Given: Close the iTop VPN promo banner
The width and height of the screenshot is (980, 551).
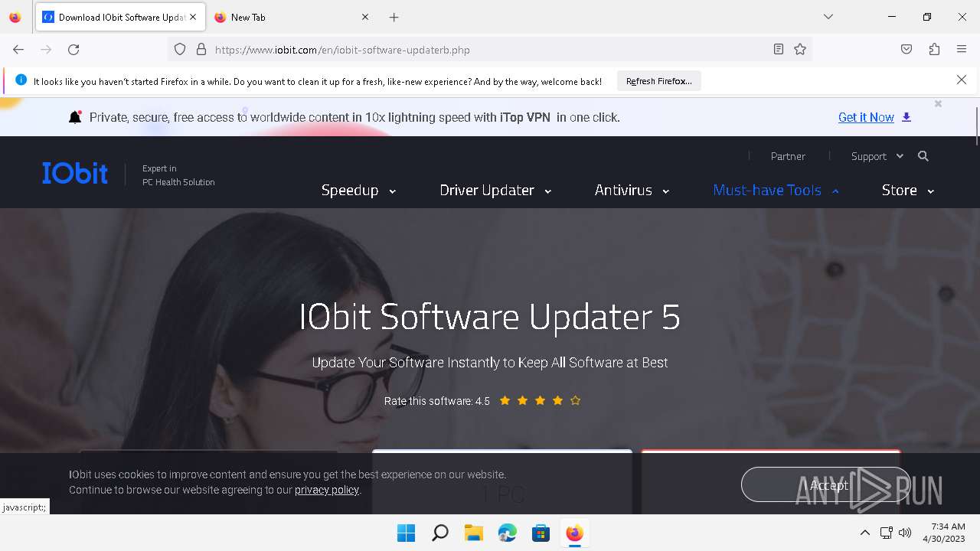Looking at the screenshot, I should point(938,103).
